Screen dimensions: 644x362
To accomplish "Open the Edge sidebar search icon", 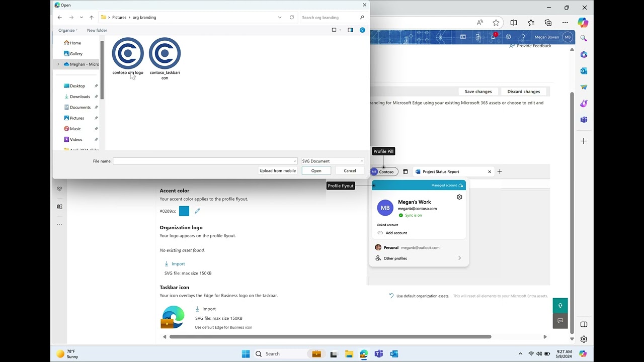I will [x=584, y=38].
